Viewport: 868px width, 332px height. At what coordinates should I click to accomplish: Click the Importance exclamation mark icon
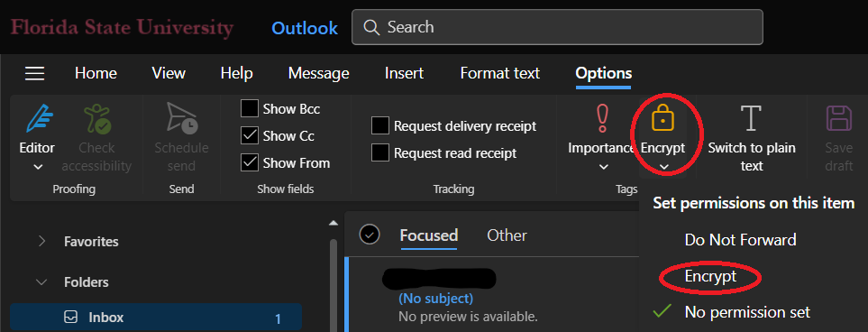coord(602,118)
